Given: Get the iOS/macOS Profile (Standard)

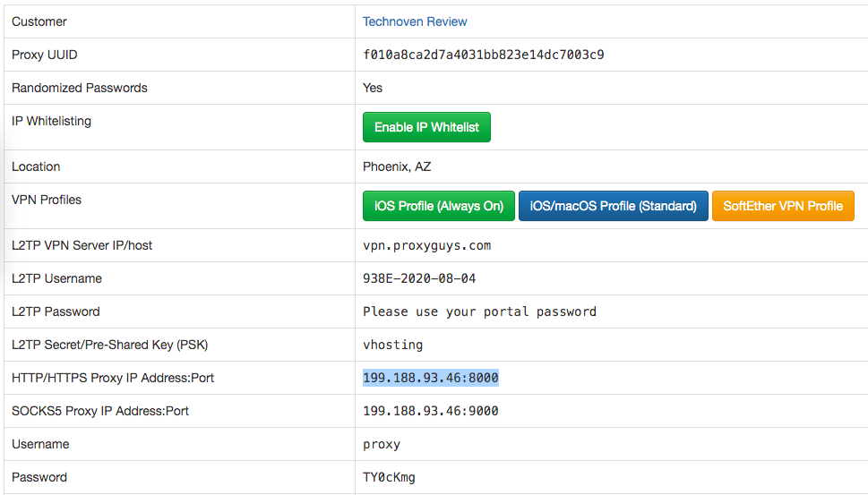Looking at the screenshot, I should pyautogui.click(x=614, y=206).
